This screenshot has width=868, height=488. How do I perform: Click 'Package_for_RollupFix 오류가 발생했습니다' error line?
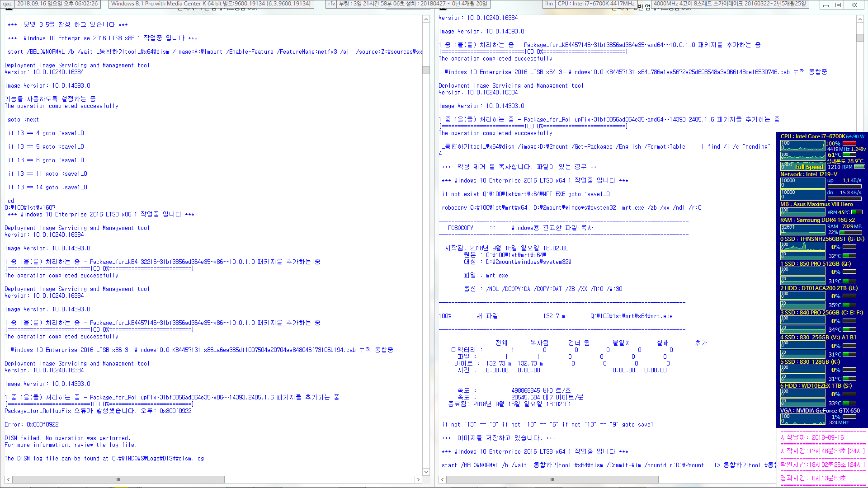(98, 411)
